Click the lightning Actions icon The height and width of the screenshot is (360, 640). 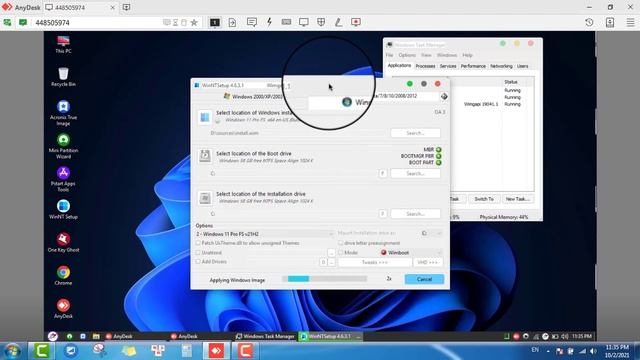click(269, 22)
